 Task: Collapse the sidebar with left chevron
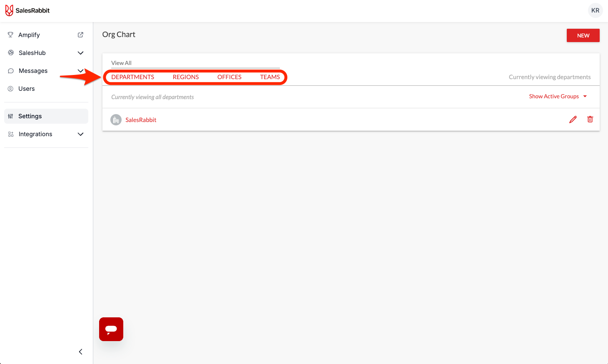(80, 352)
